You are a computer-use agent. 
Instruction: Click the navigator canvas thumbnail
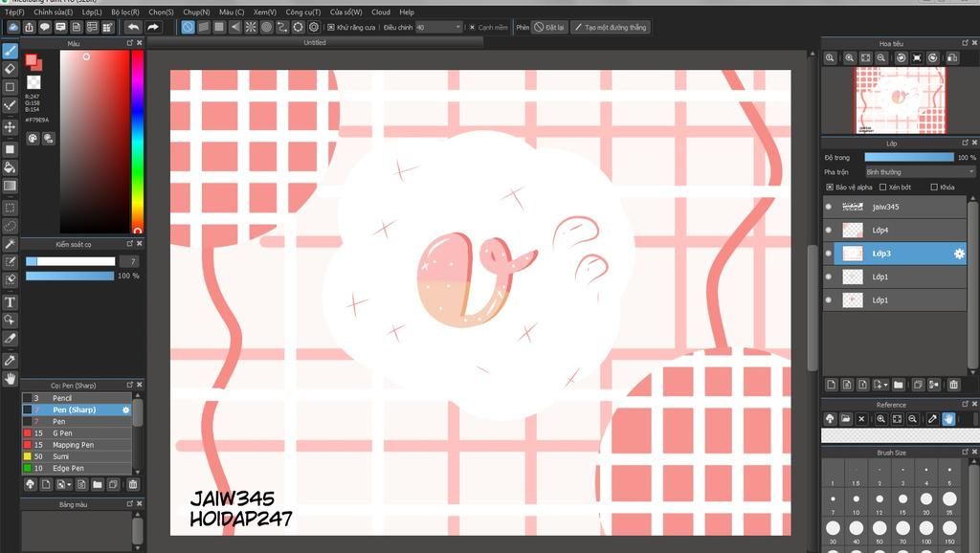click(901, 100)
